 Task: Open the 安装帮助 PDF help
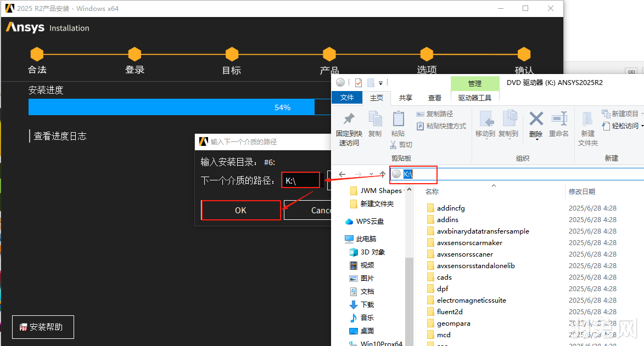click(x=43, y=327)
